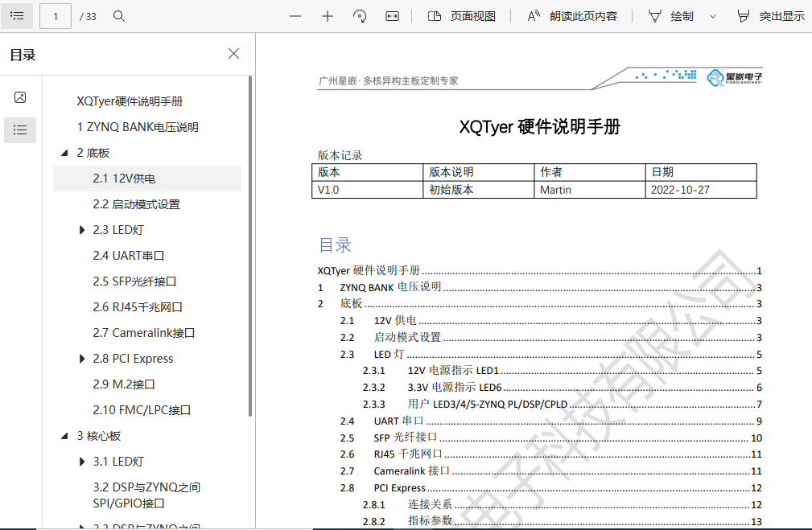Collapse the 2 底板 tree section
Screen dimensions: 812x530
pyautogui.click(x=65, y=153)
